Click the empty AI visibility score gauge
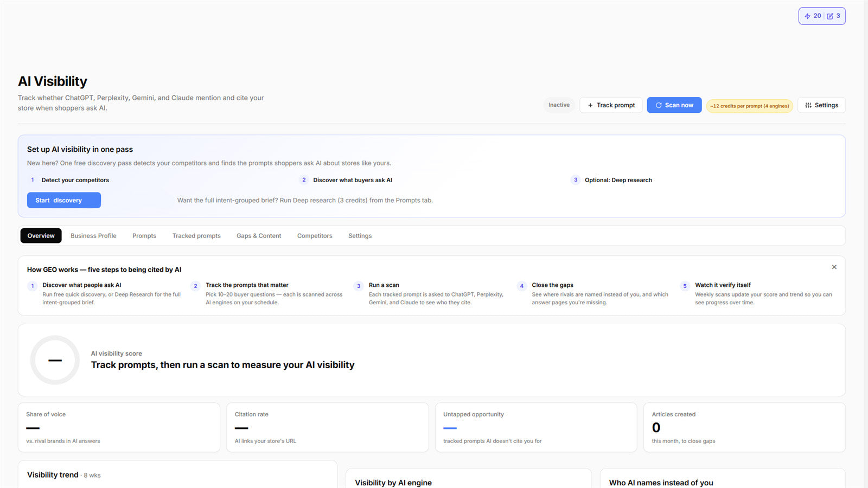Screen dimensions: 868x488 click(x=55, y=360)
